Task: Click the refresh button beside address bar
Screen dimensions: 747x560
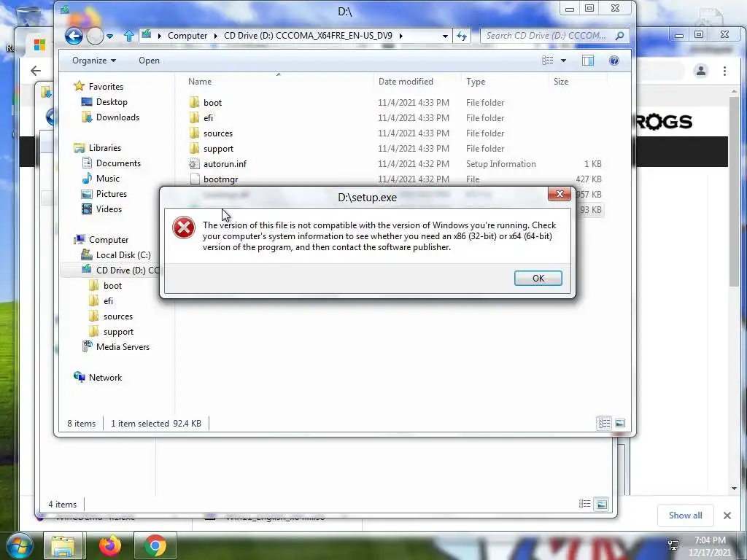Action: [462, 36]
